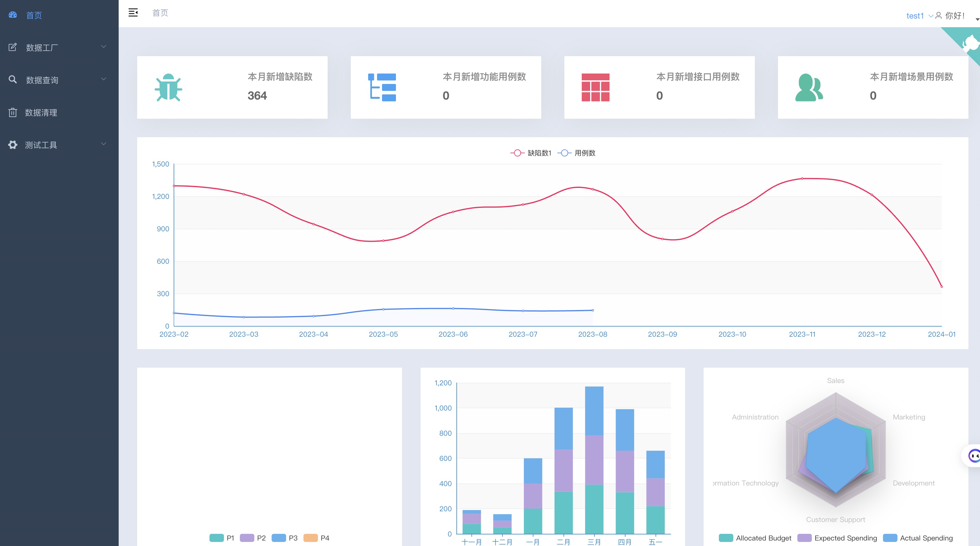Open the test1 project dropdown
Viewport: 980px width, 546px height.
click(919, 16)
